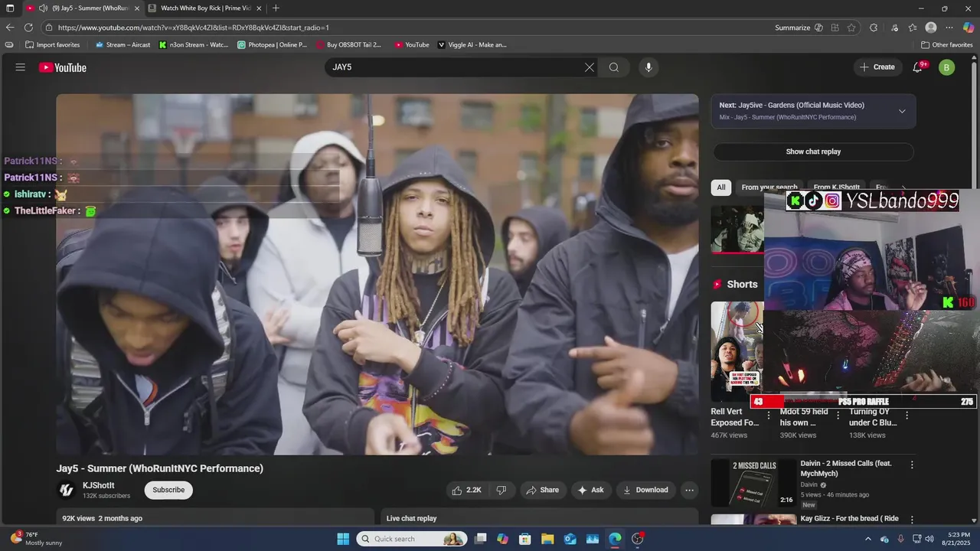Add this page to favorites star

(x=851, y=28)
